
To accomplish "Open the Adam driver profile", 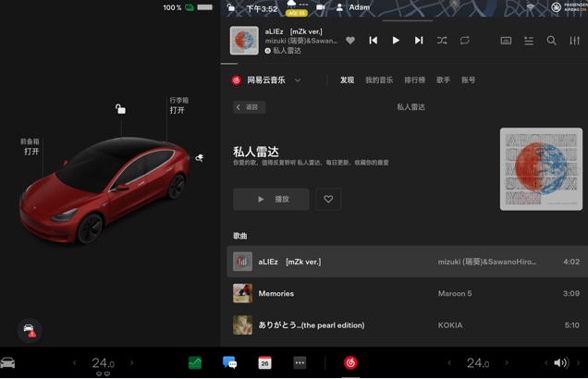I will pos(353,7).
